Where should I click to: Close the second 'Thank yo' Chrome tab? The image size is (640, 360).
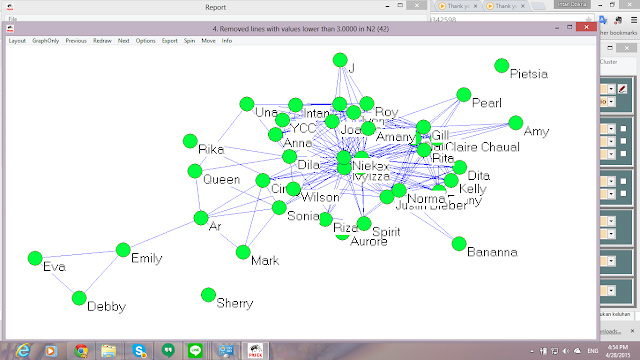coord(523,6)
